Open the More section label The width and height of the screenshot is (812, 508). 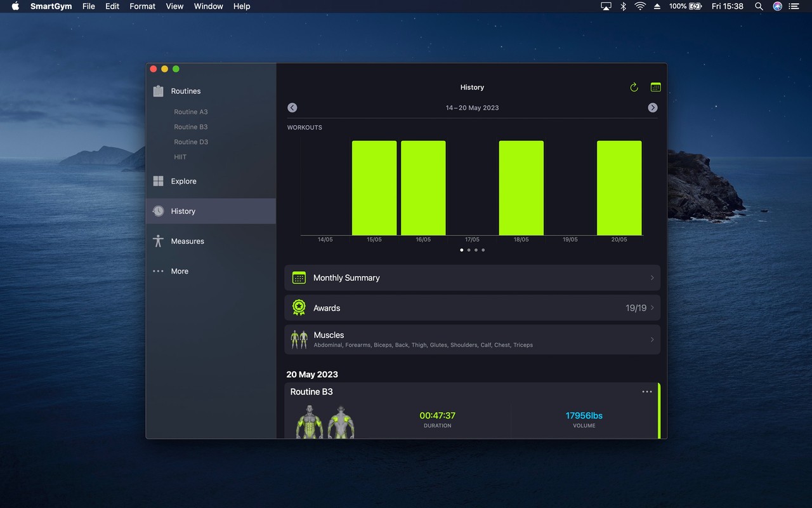[x=180, y=271]
